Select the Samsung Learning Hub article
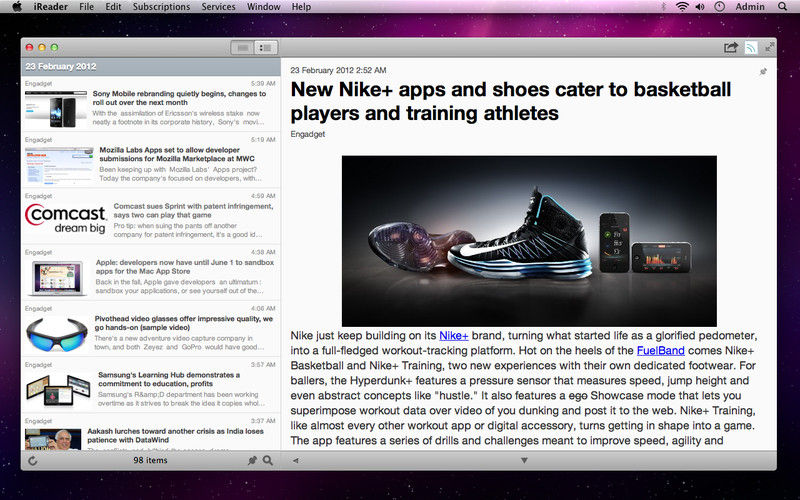The image size is (800, 500). pos(151,385)
